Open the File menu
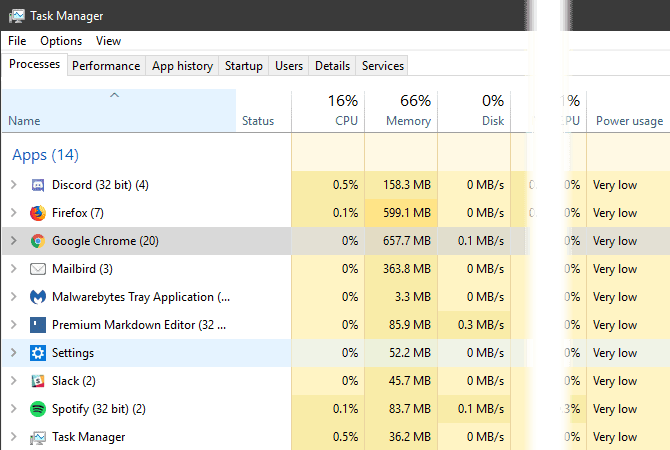670x450 pixels. (17, 41)
